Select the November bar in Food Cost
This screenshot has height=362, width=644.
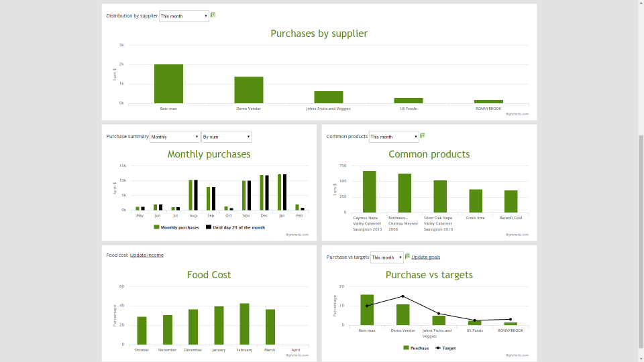(168, 330)
